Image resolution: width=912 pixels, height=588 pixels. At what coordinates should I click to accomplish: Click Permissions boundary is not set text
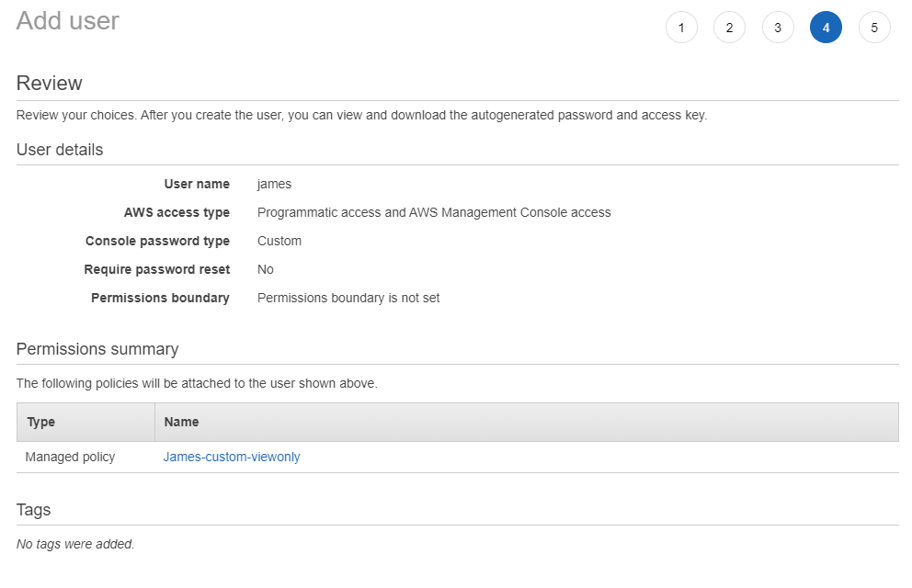[x=348, y=298]
